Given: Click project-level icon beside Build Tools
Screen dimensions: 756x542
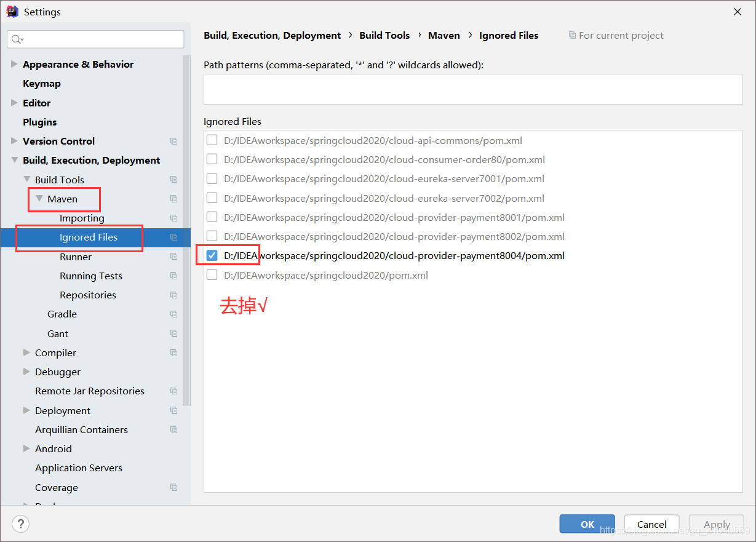Looking at the screenshot, I should [173, 180].
